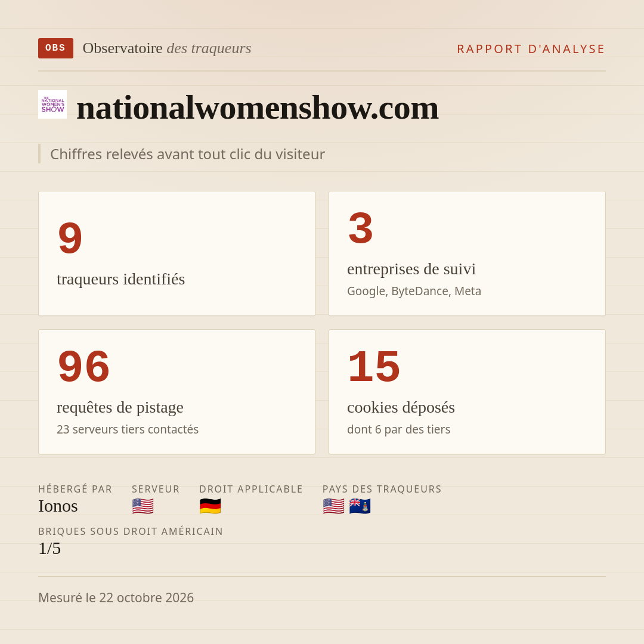Click the 'Droit applicable' label
The width and height of the screenshot is (644, 644).
pyautogui.click(x=251, y=489)
